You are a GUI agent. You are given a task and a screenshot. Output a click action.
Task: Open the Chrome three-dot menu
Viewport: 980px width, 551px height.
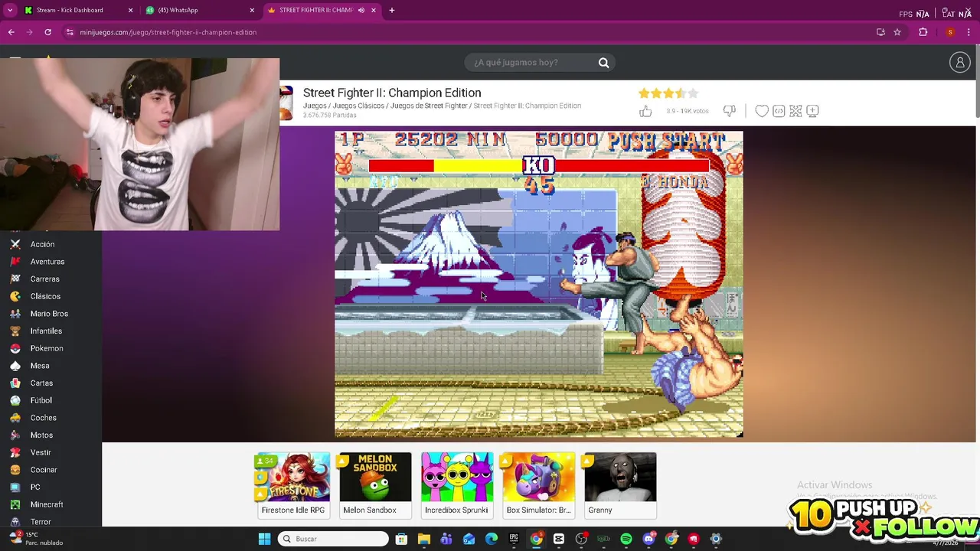coord(969,32)
